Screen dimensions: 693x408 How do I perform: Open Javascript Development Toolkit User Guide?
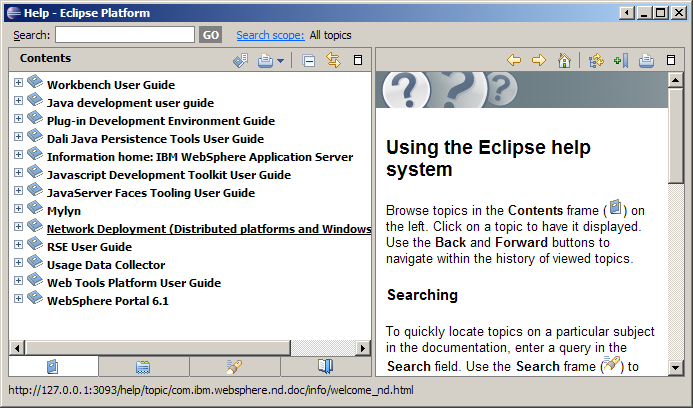click(x=169, y=175)
